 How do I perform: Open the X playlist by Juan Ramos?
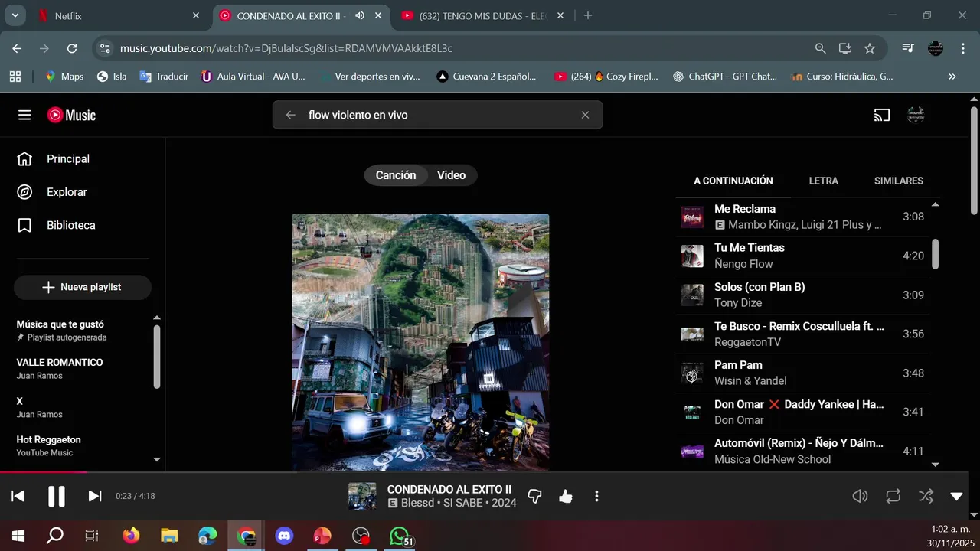83,407
